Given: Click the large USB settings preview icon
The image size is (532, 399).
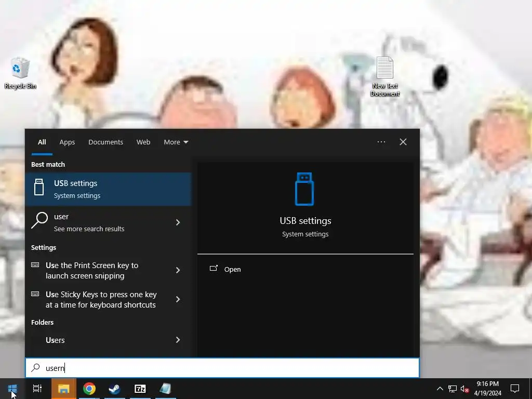Looking at the screenshot, I should pyautogui.click(x=304, y=189).
